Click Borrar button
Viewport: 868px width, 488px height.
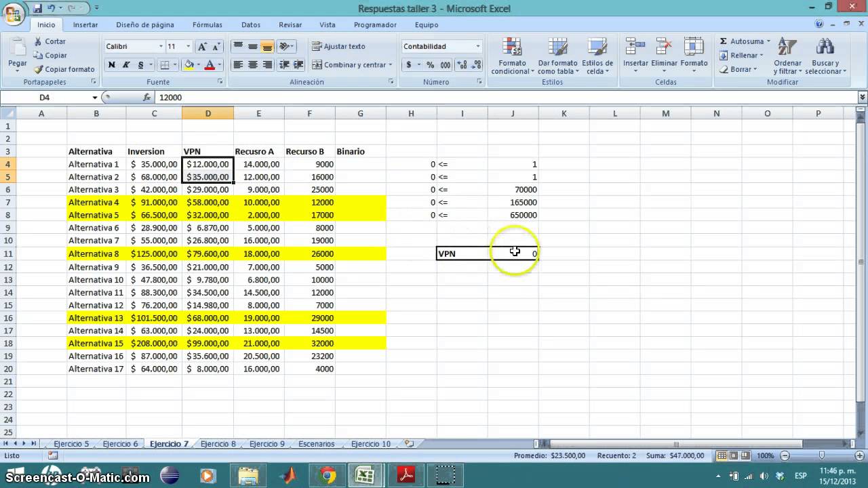(x=738, y=69)
